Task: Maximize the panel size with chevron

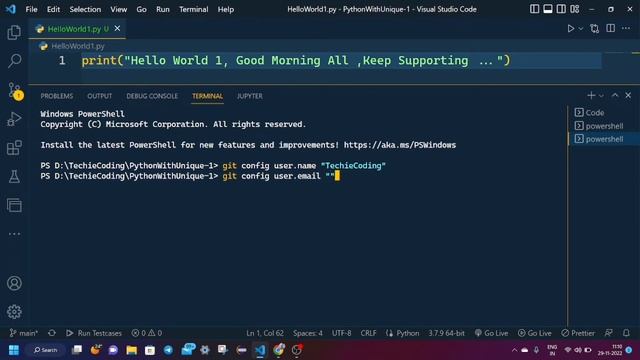Action: 615,96
